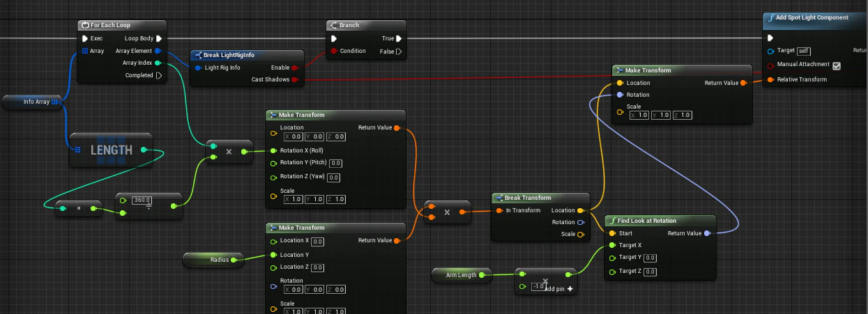Select the Arm Length variable node
The image size is (868, 314).
point(462,275)
